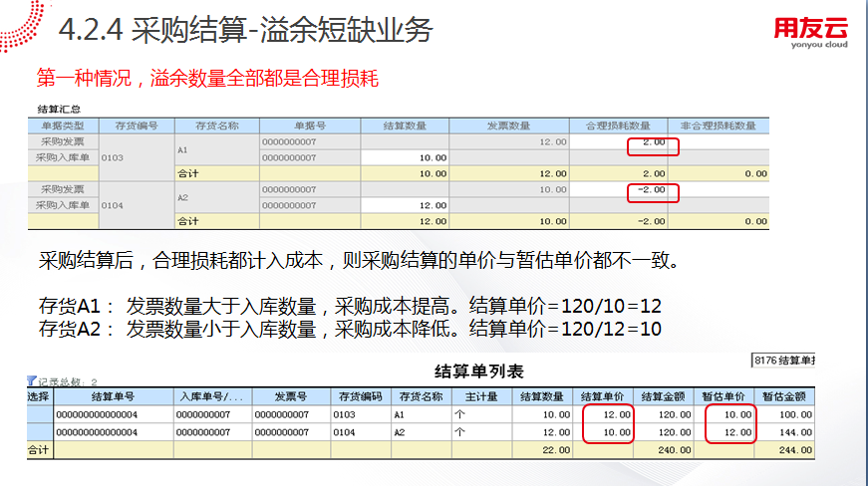The image size is (868, 486).
Task: Click the 10.00 settlement quantity field in 0103 采购入库单 row
Action: pos(405,157)
